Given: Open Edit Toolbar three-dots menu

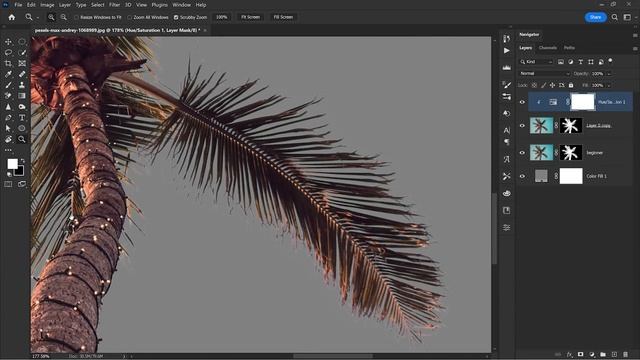Looking at the screenshot, I should [8, 150].
